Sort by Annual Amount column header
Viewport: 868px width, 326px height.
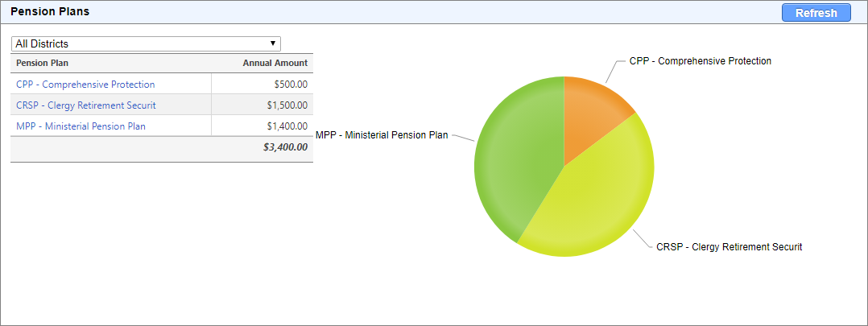pyautogui.click(x=275, y=63)
